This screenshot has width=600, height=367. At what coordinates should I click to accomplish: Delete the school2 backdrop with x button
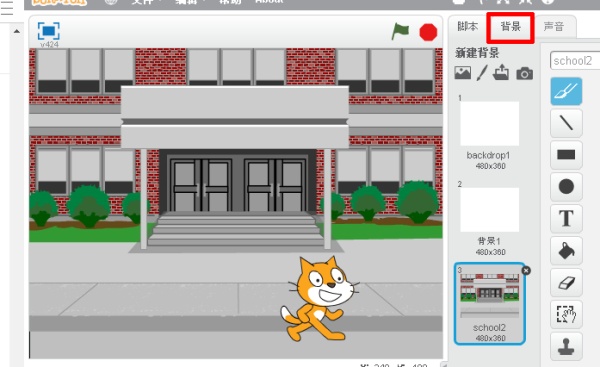pyautogui.click(x=526, y=271)
